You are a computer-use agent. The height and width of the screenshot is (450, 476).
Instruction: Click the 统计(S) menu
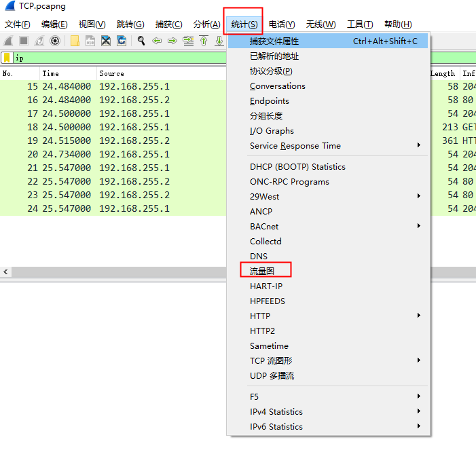(x=244, y=24)
